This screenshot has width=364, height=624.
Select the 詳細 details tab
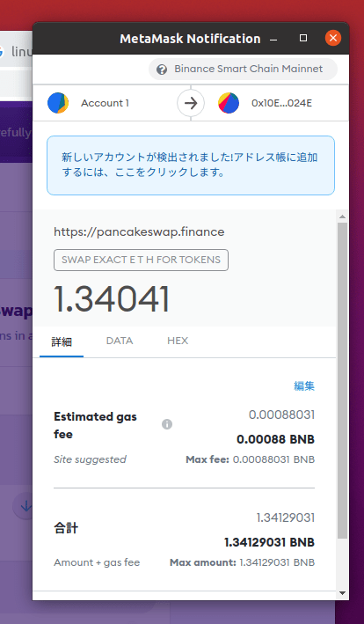point(62,341)
